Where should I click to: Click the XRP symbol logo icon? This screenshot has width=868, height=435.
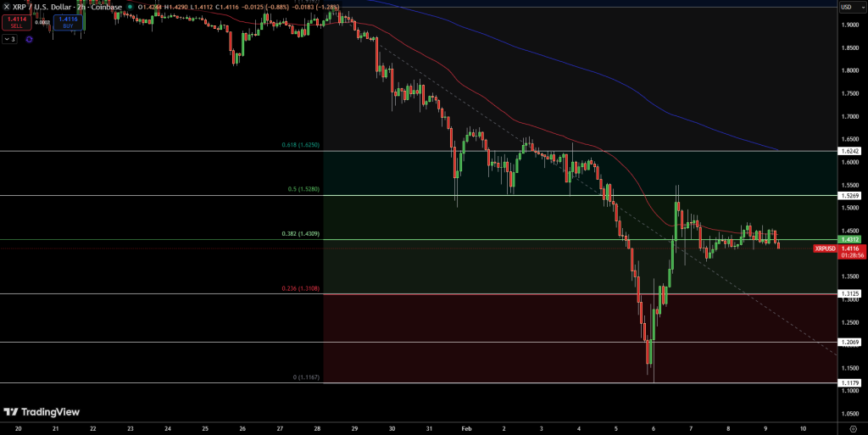pyautogui.click(x=7, y=7)
